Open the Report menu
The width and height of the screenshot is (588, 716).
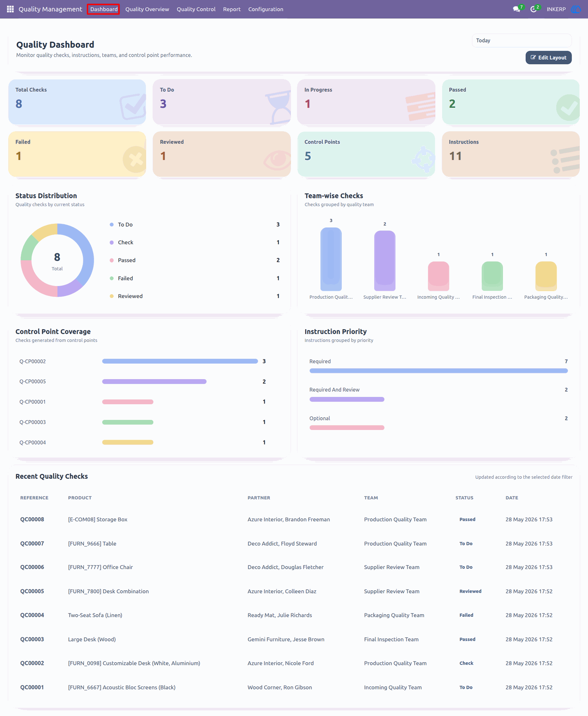click(x=232, y=9)
